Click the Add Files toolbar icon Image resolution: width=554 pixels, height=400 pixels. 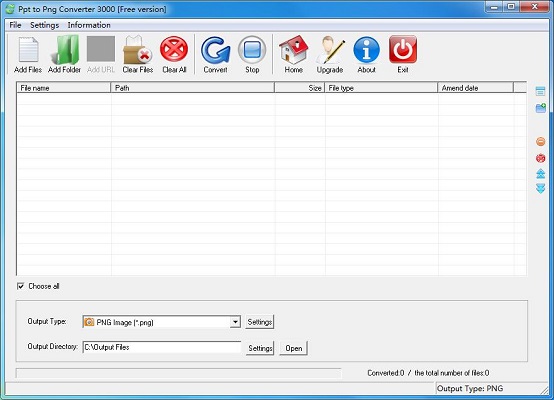(x=28, y=50)
